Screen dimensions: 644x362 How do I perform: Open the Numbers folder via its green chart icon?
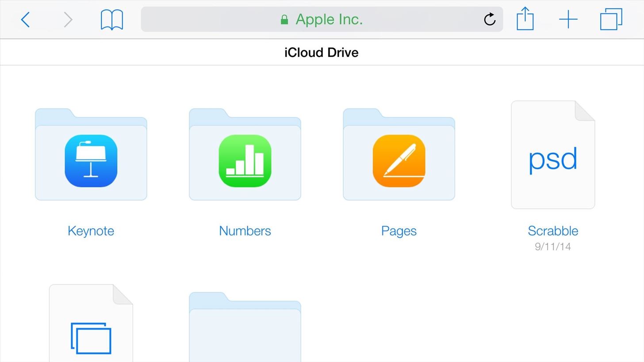pyautogui.click(x=245, y=160)
